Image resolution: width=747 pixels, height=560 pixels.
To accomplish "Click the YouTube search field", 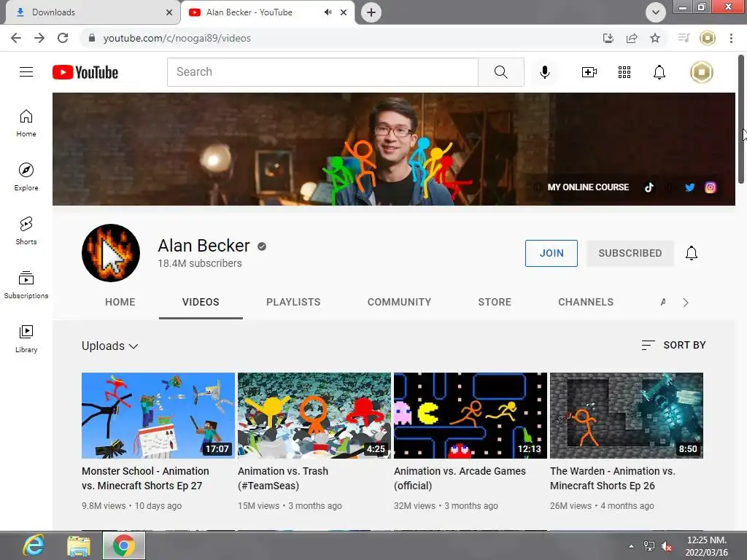I will pyautogui.click(x=322, y=72).
